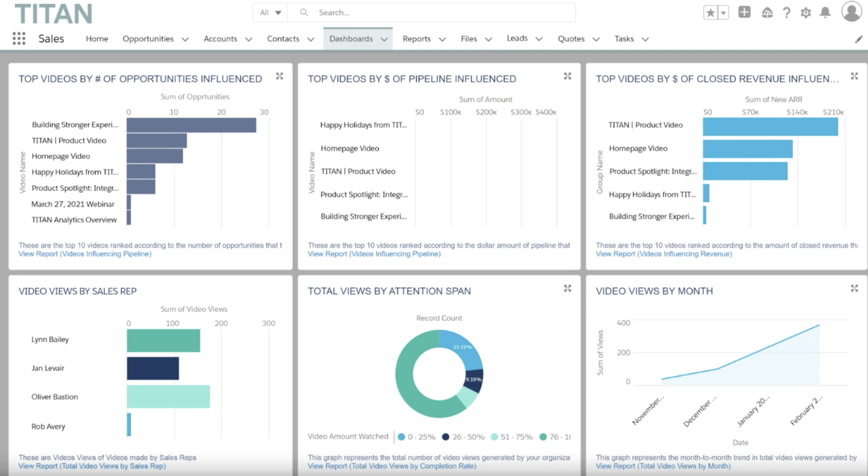868x476 pixels.
Task: Expand the Video Views by Month chart
Action: [854, 289]
